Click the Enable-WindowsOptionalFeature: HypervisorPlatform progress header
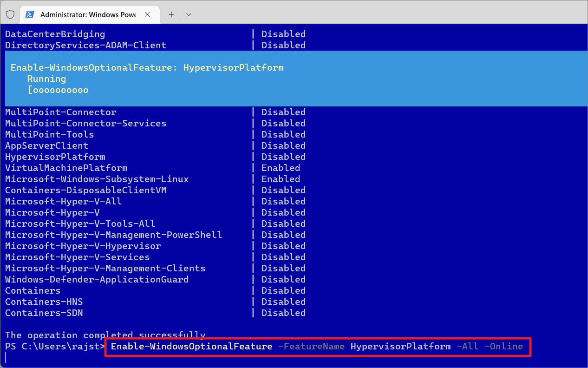The width and height of the screenshot is (588, 368). 147,67
